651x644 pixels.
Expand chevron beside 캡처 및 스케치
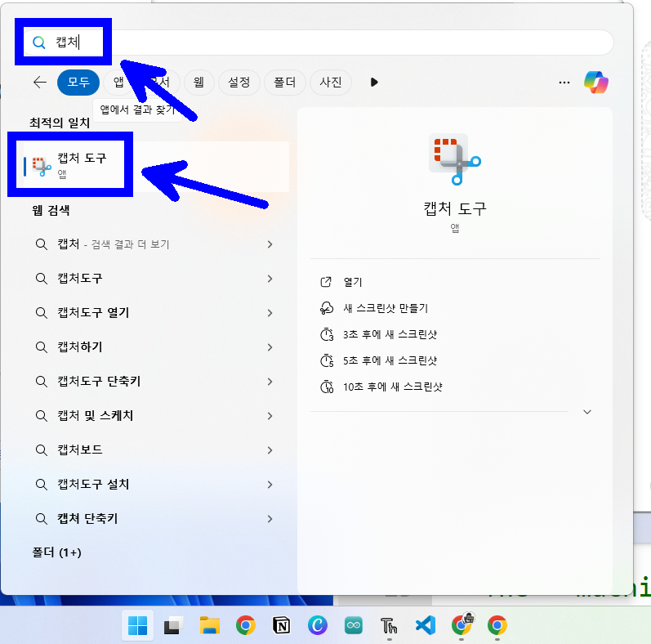pyautogui.click(x=270, y=416)
